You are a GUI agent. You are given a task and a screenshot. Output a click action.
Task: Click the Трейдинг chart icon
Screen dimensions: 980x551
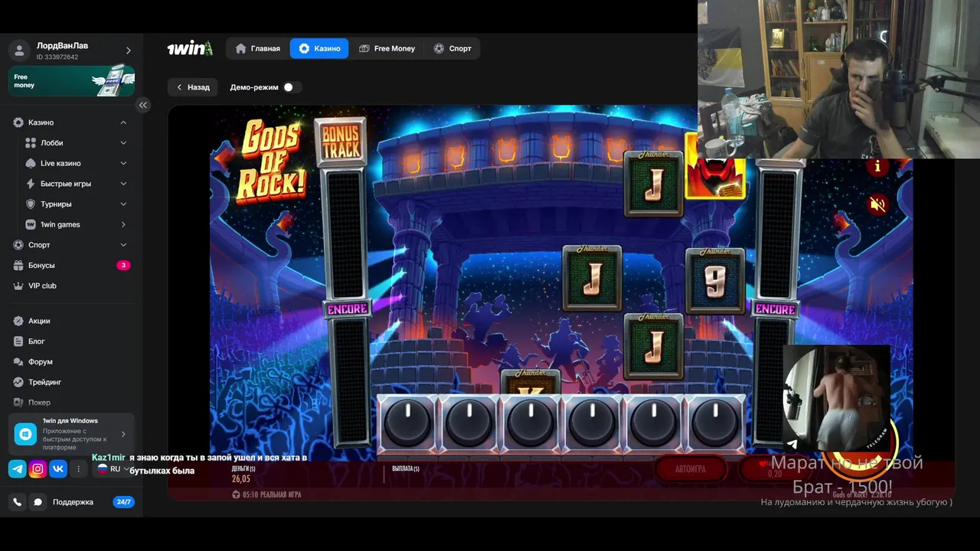19,382
